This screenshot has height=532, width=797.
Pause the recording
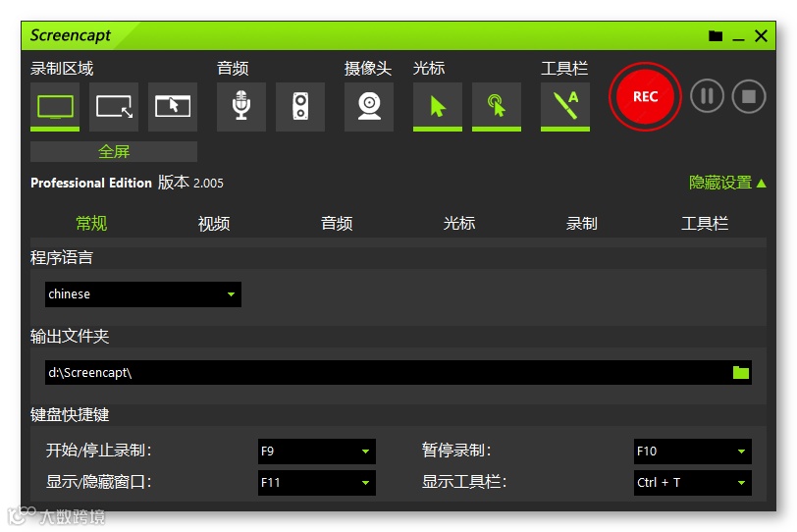click(707, 96)
